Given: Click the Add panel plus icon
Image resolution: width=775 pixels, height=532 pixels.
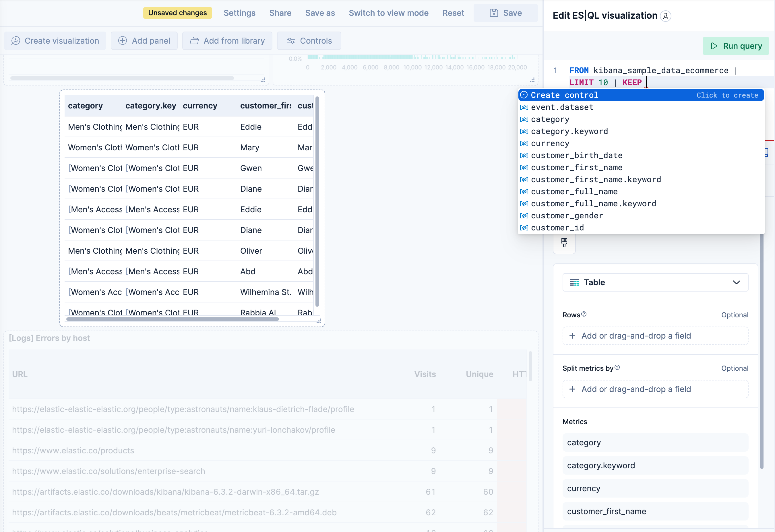Looking at the screenshot, I should point(122,40).
